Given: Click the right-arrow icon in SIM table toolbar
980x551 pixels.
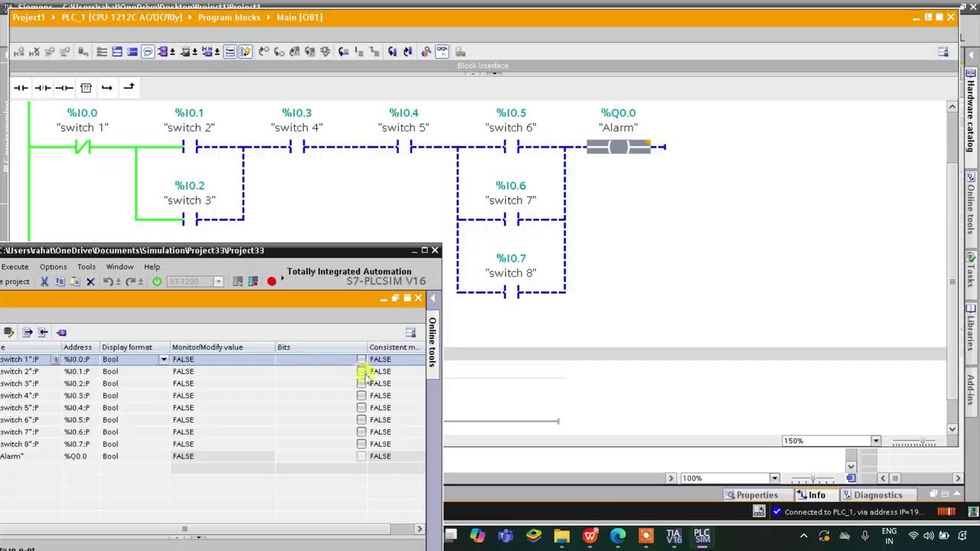Looking at the screenshot, I should (x=27, y=332).
